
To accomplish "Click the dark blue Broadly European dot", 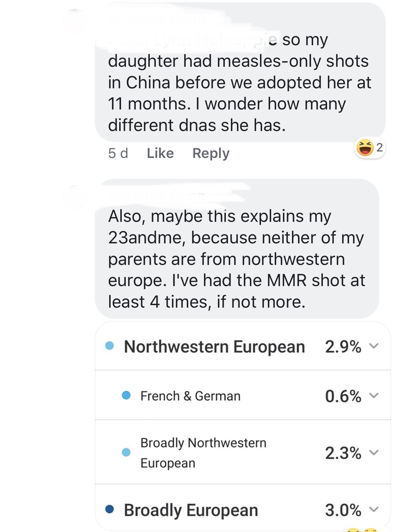I will (110, 509).
